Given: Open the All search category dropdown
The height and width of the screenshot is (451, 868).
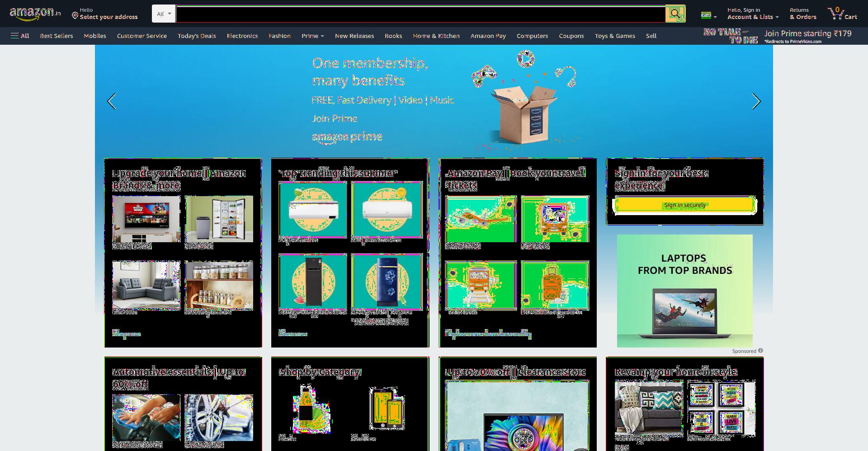Looking at the screenshot, I should coord(164,14).
